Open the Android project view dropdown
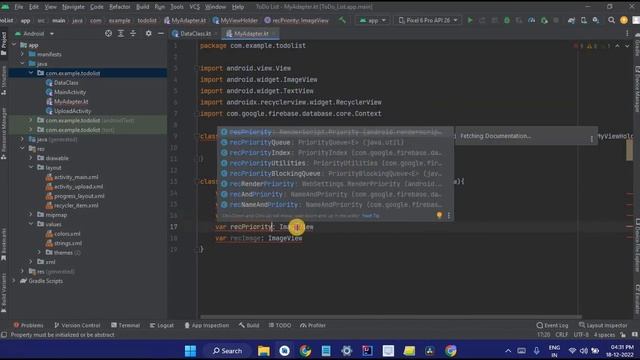 (x=34, y=33)
